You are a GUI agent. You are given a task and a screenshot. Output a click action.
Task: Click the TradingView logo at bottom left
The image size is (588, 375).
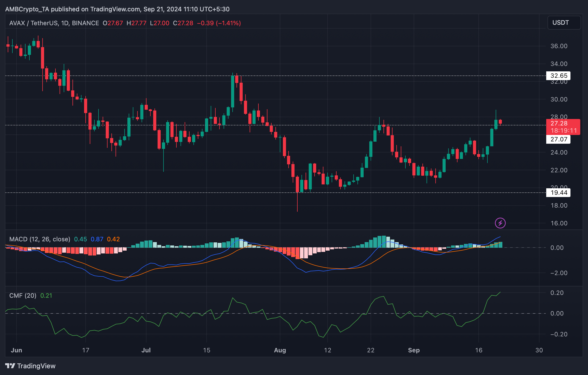coord(30,366)
